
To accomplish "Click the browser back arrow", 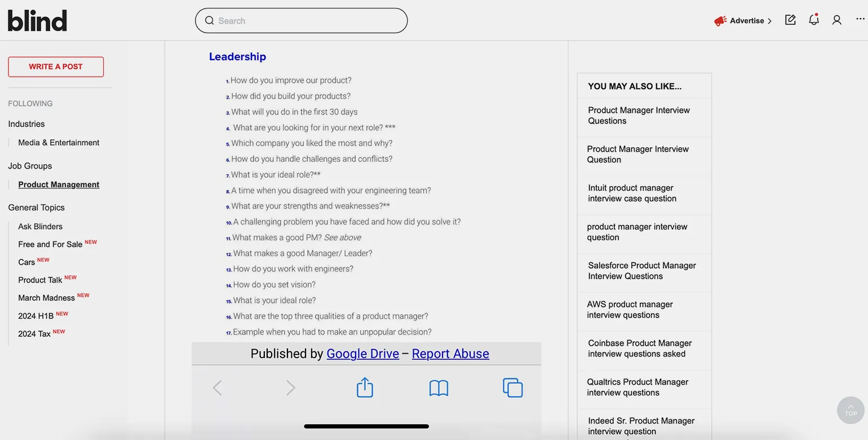I will (x=217, y=388).
